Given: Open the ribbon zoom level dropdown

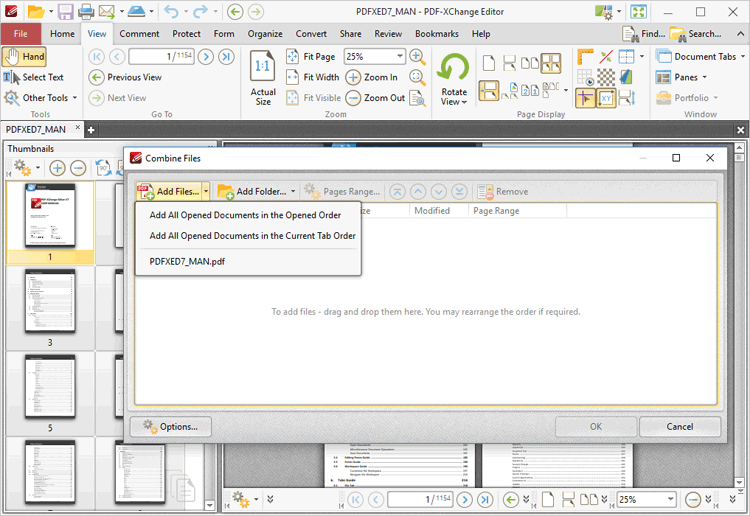Looking at the screenshot, I should [399, 56].
